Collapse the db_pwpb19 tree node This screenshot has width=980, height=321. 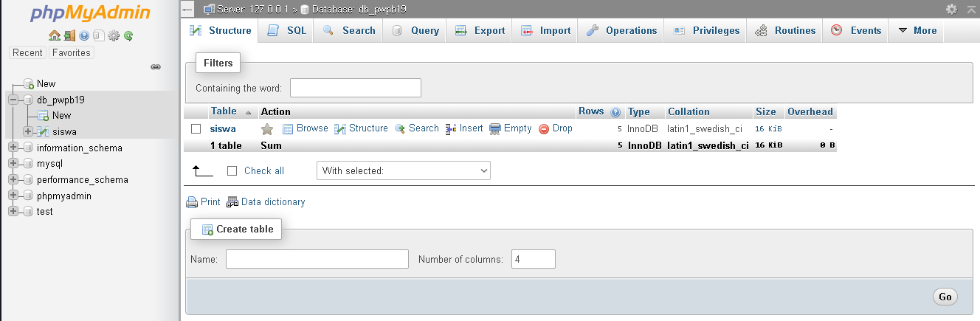[x=13, y=100]
